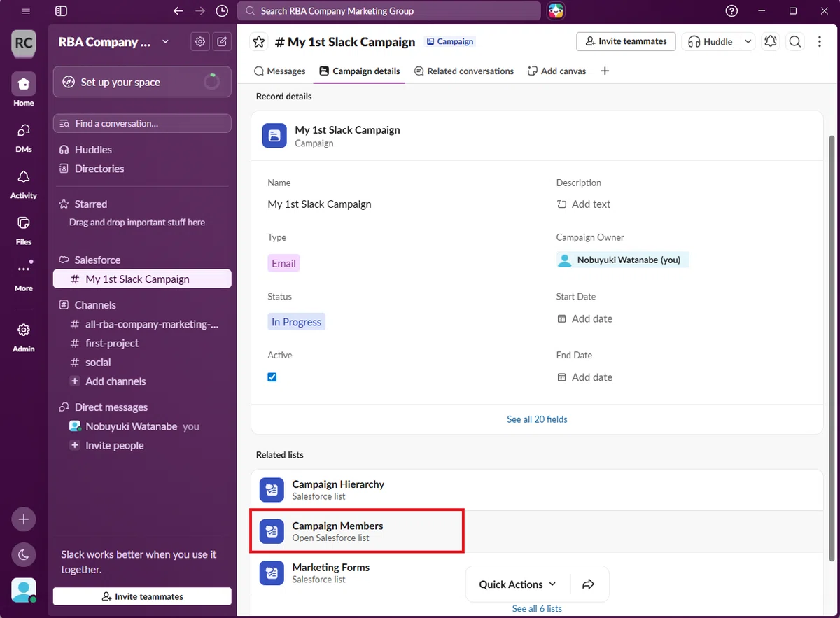Collapse the Salesforce sidebar section
The height and width of the screenshot is (618, 840).
[x=90, y=260]
